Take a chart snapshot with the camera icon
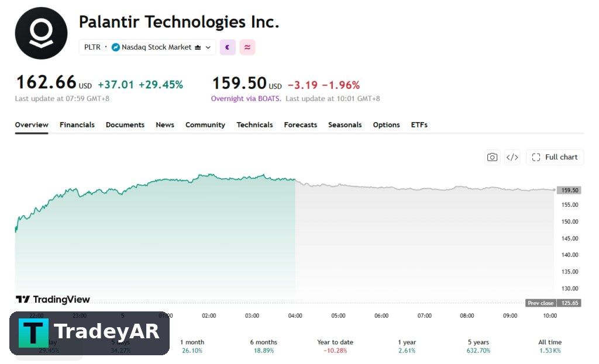 pos(492,157)
